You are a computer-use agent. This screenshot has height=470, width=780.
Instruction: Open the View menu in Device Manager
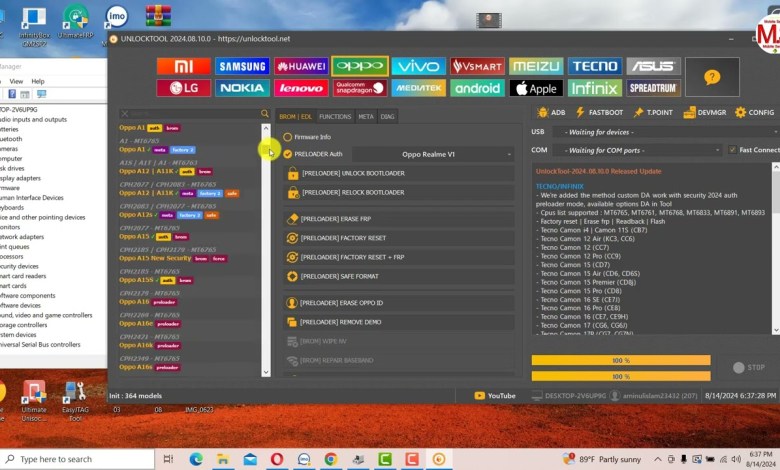16,81
